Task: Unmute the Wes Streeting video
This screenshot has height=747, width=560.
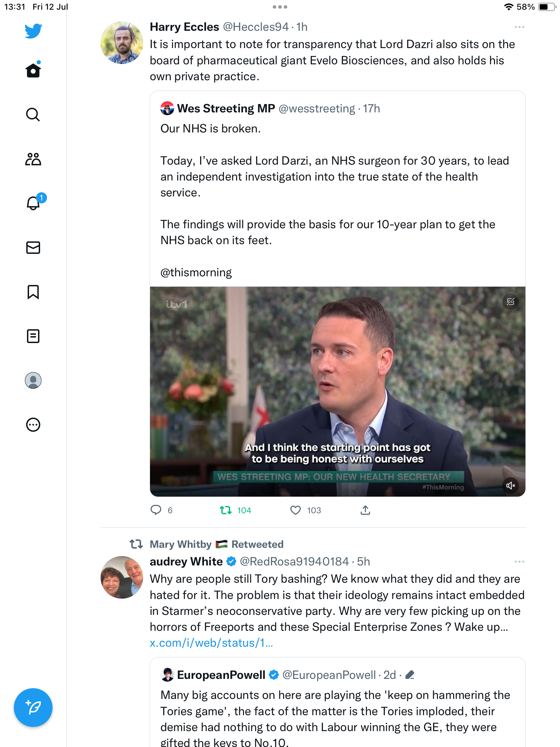Action: pos(511,486)
